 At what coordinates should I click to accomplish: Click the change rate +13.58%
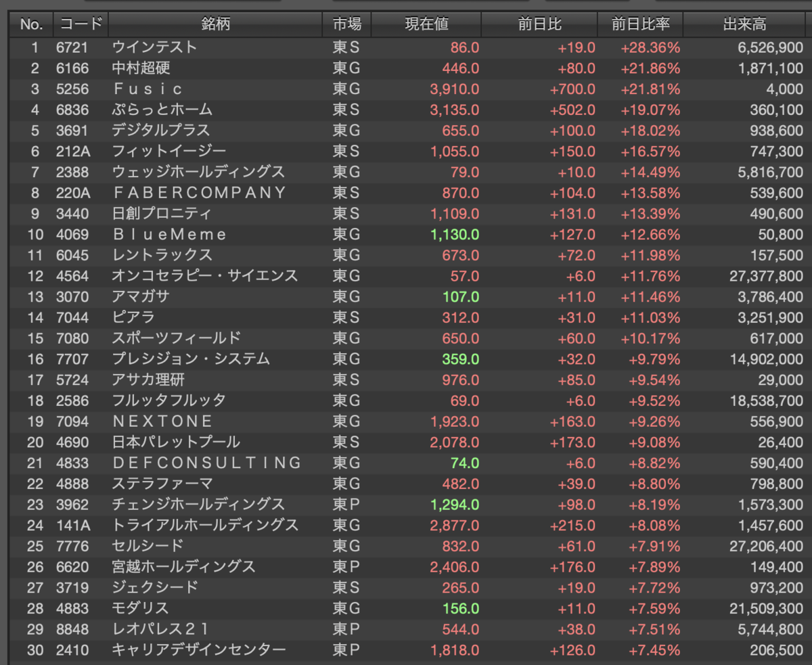click(x=650, y=193)
